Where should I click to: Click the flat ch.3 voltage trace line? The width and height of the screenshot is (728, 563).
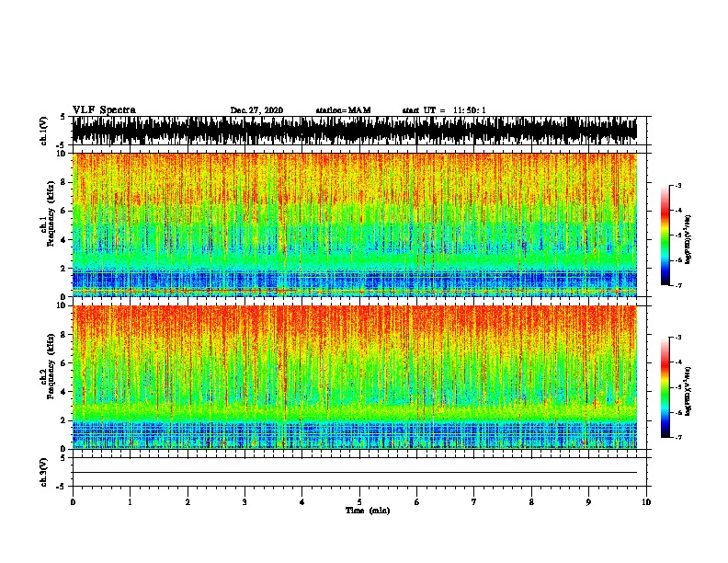(x=355, y=473)
